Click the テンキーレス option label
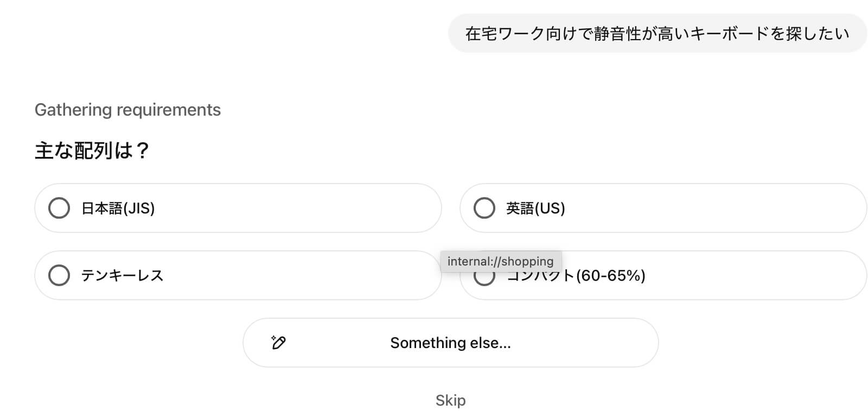Viewport: 868px width, 417px height. (123, 275)
